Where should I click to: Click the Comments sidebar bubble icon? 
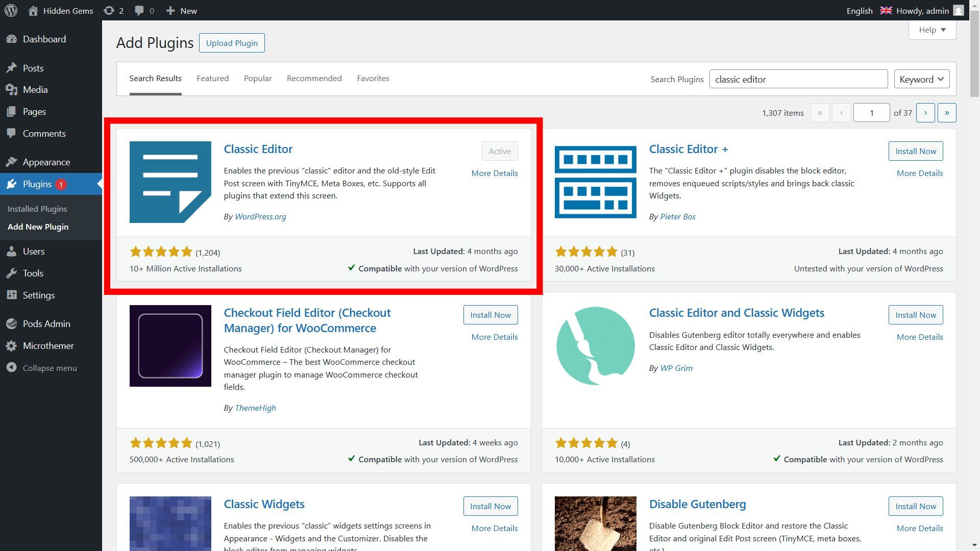[x=11, y=134]
